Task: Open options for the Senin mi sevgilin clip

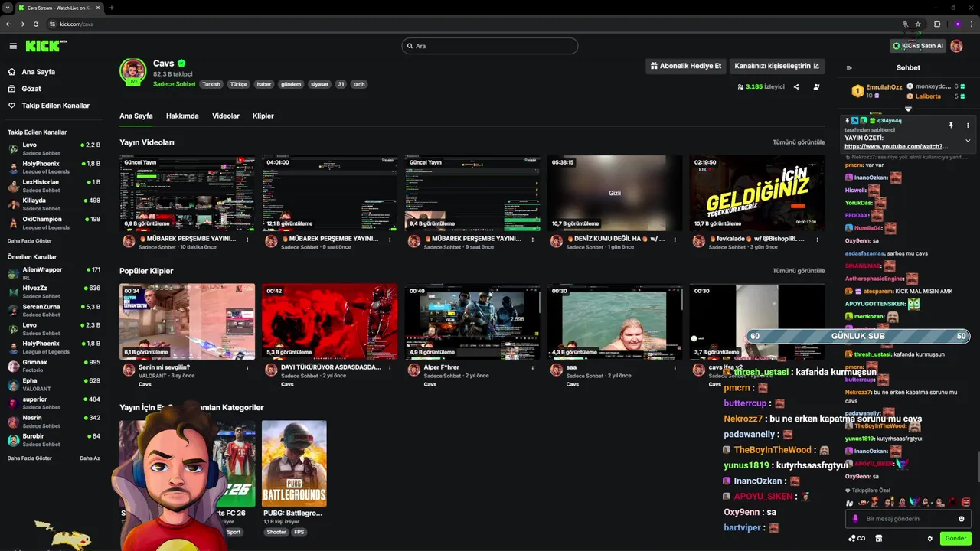Action: pos(247,368)
